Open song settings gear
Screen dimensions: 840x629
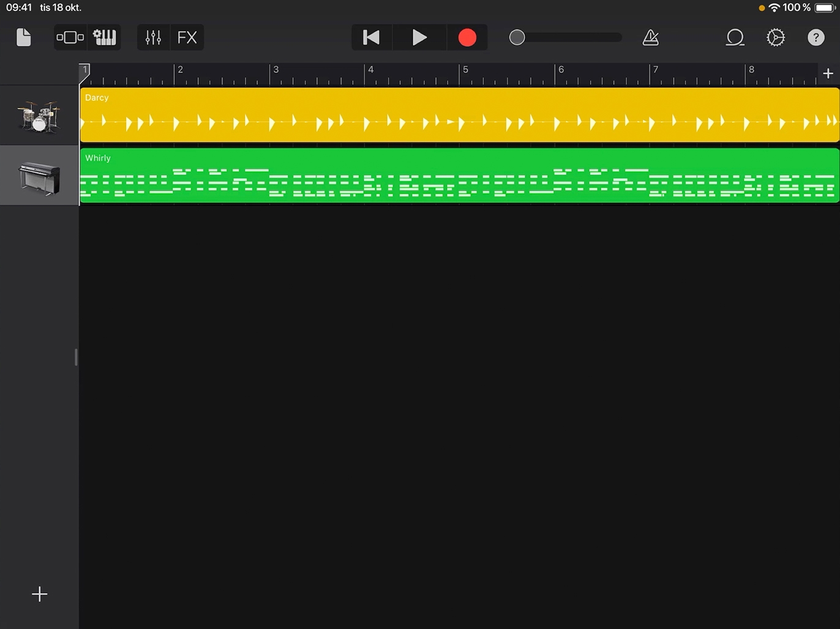click(776, 37)
